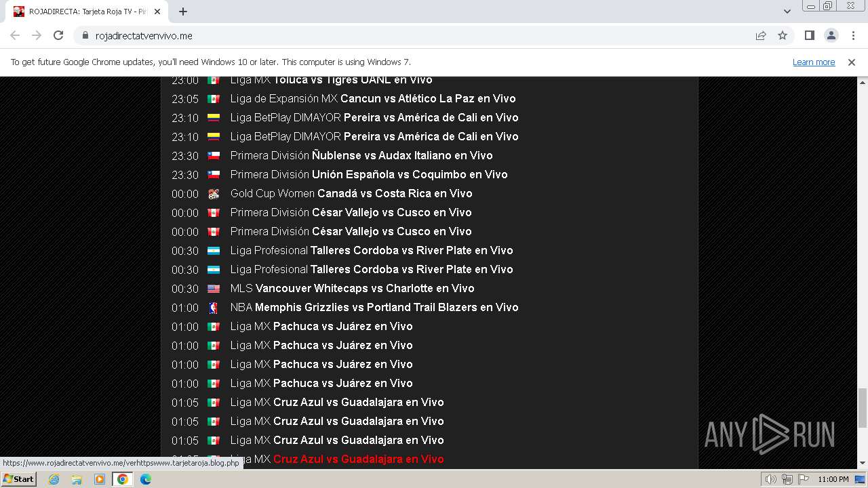Open the Windows Start menu
Screen dimensions: 868x488
(19, 479)
